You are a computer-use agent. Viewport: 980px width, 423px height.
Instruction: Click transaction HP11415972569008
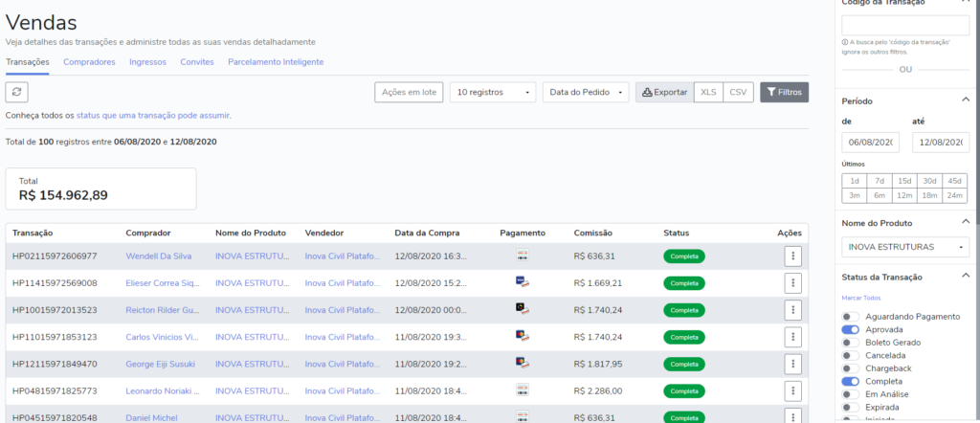pos(55,283)
